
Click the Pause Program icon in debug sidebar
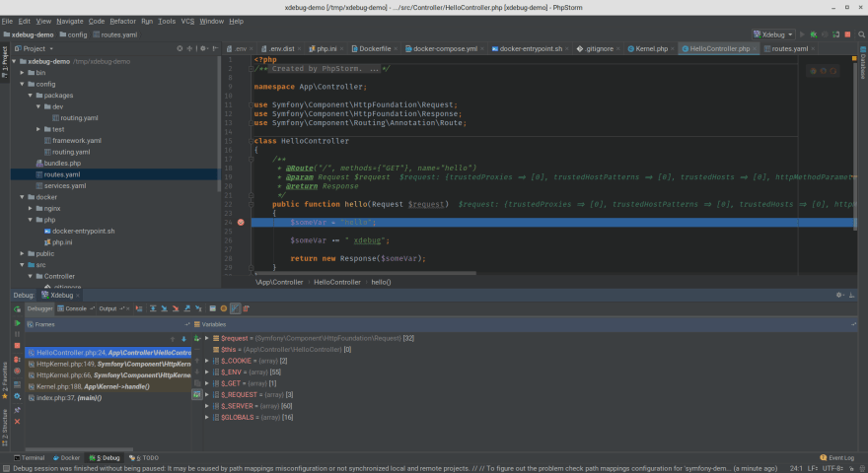pyautogui.click(x=17, y=335)
